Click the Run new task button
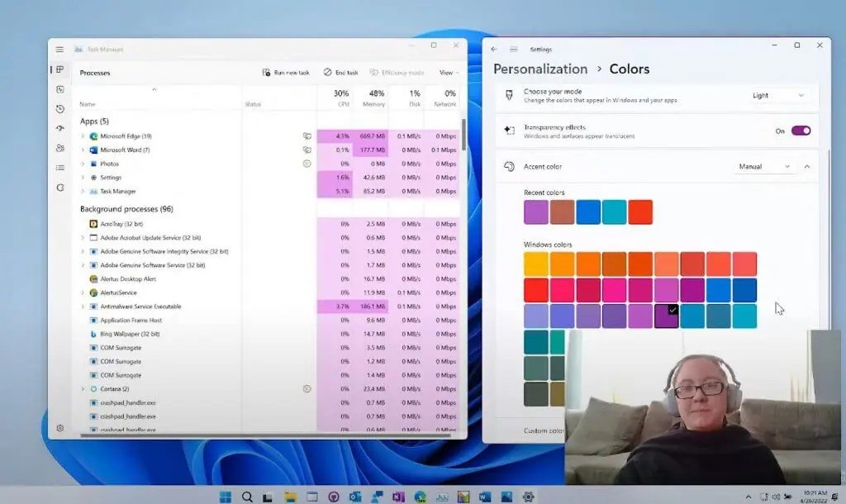This screenshot has height=504, width=846. pyautogui.click(x=286, y=73)
